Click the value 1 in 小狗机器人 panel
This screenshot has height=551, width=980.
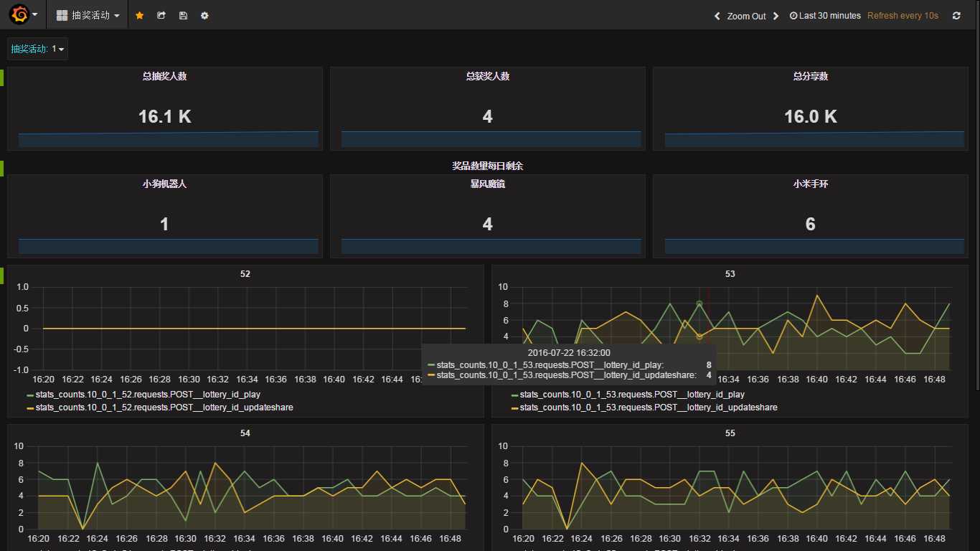[164, 225]
